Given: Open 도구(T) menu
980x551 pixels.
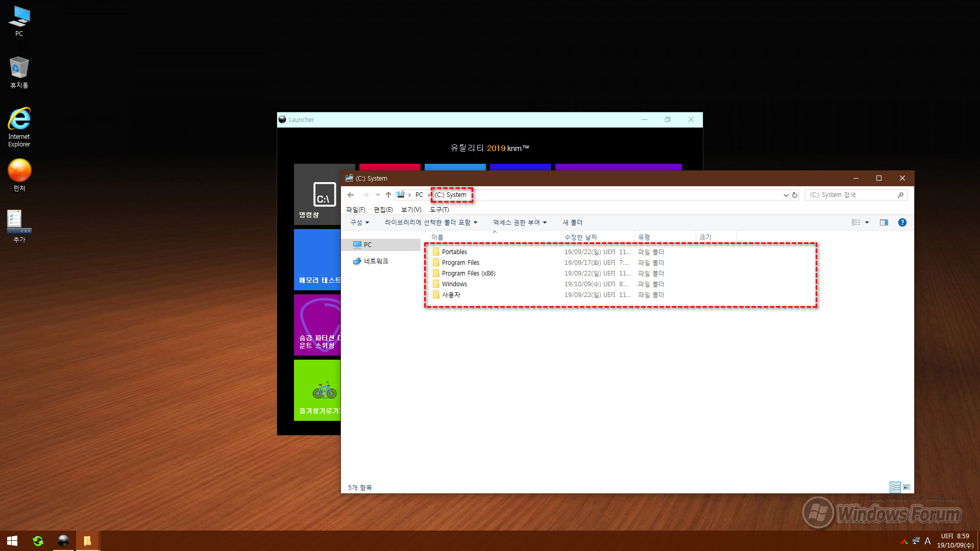Looking at the screenshot, I should click(439, 210).
